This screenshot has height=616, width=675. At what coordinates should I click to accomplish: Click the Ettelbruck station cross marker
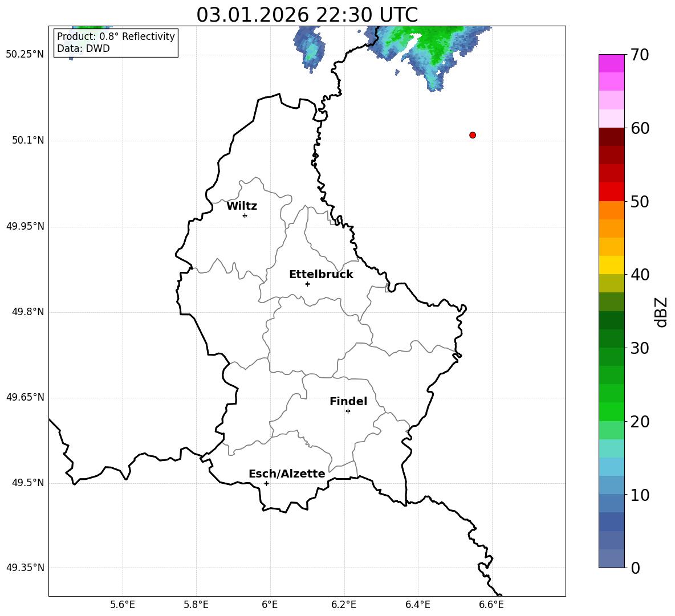(x=307, y=284)
